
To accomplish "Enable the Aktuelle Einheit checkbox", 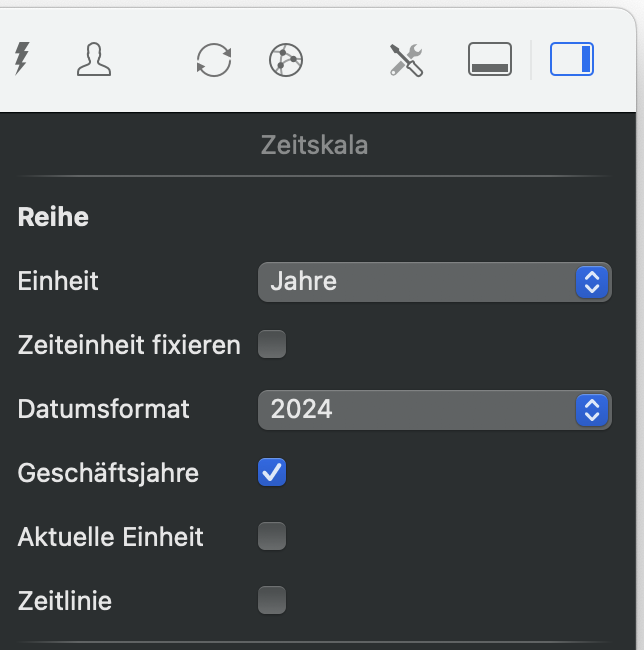I will click(272, 536).
